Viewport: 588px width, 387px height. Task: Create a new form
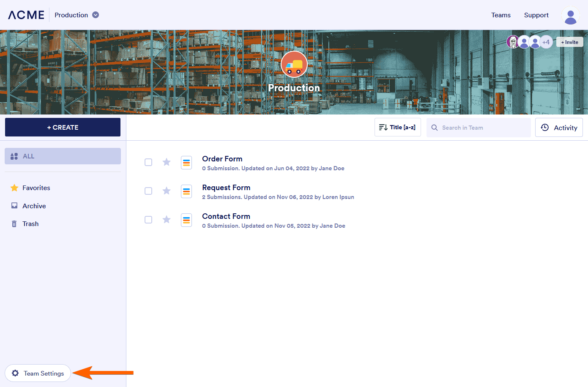(x=63, y=127)
